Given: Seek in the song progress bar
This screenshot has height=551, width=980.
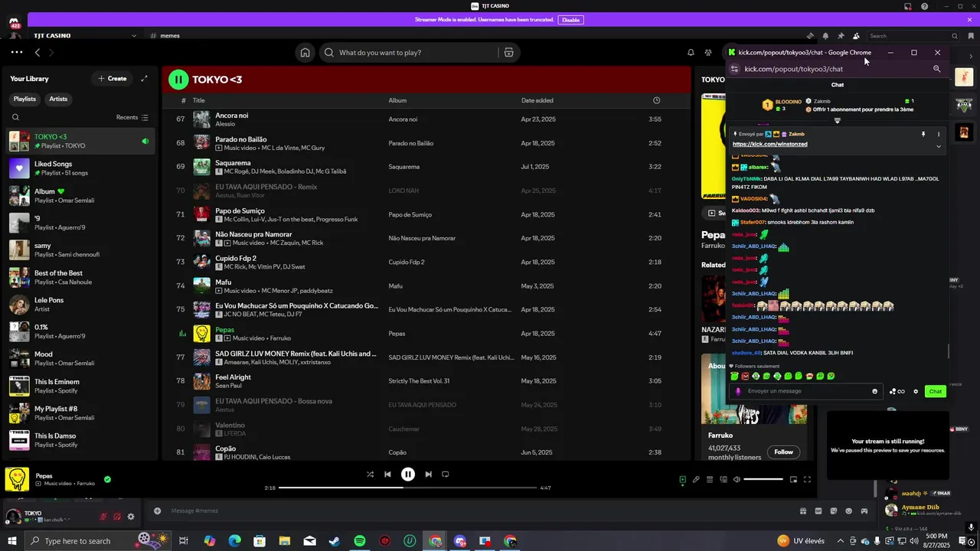Looking at the screenshot, I should 408,487.
